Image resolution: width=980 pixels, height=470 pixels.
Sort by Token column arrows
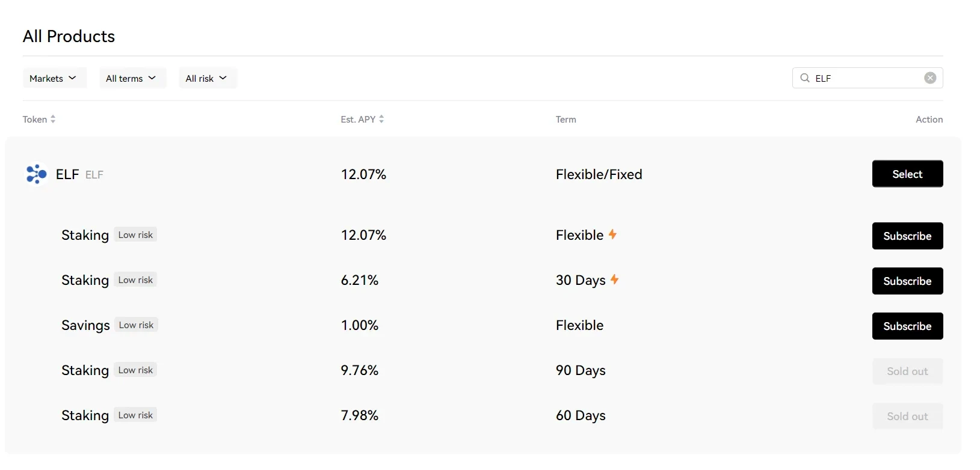click(x=53, y=120)
